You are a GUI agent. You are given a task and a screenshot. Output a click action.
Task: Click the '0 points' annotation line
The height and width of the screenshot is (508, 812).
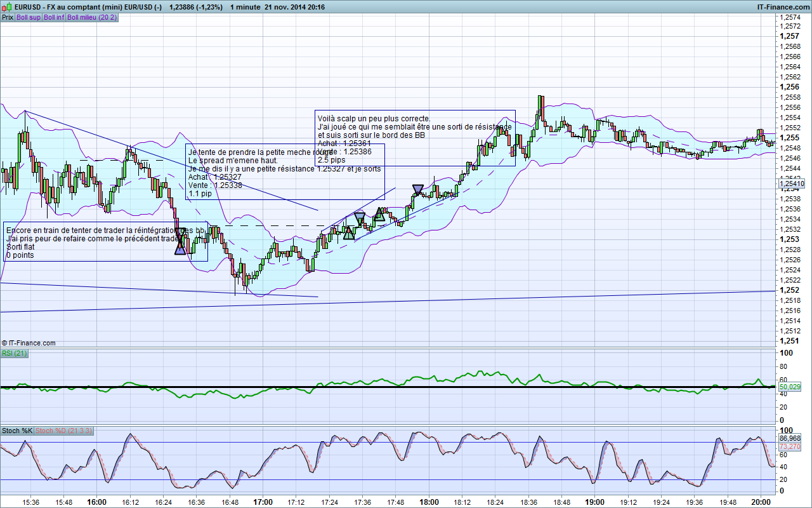20,255
